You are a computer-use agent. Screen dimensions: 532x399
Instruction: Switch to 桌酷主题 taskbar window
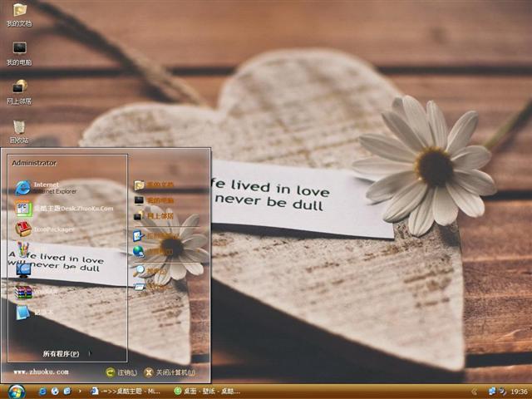[125, 392]
